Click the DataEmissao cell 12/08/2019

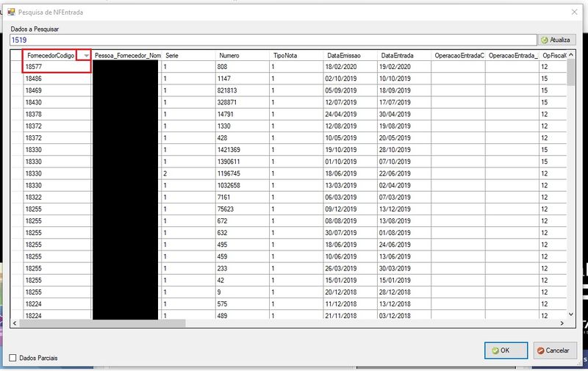pyautogui.click(x=351, y=126)
